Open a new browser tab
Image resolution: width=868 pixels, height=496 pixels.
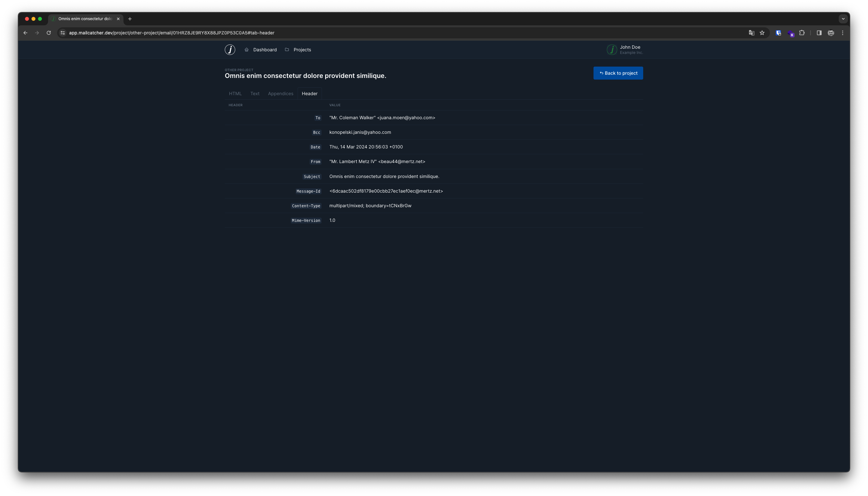(x=130, y=19)
